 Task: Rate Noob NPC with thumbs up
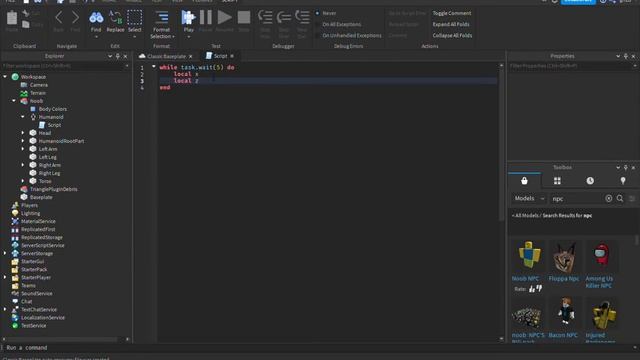pos(532,289)
